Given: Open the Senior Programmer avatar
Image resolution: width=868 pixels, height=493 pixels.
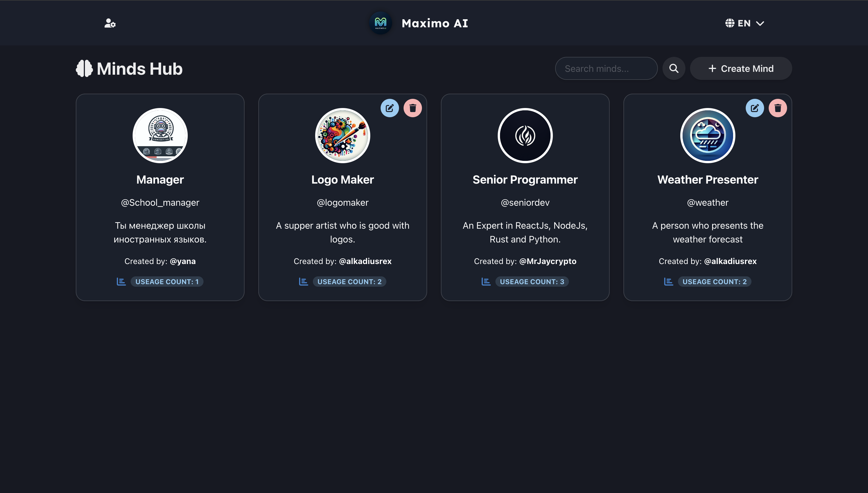Looking at the screenshot, I should 525,135.
